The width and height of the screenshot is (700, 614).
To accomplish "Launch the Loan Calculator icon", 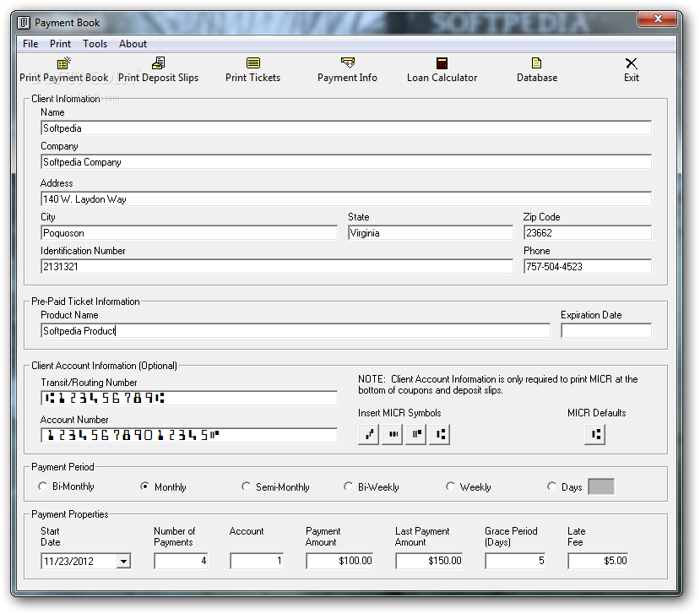I will click(x=442, y=63).
